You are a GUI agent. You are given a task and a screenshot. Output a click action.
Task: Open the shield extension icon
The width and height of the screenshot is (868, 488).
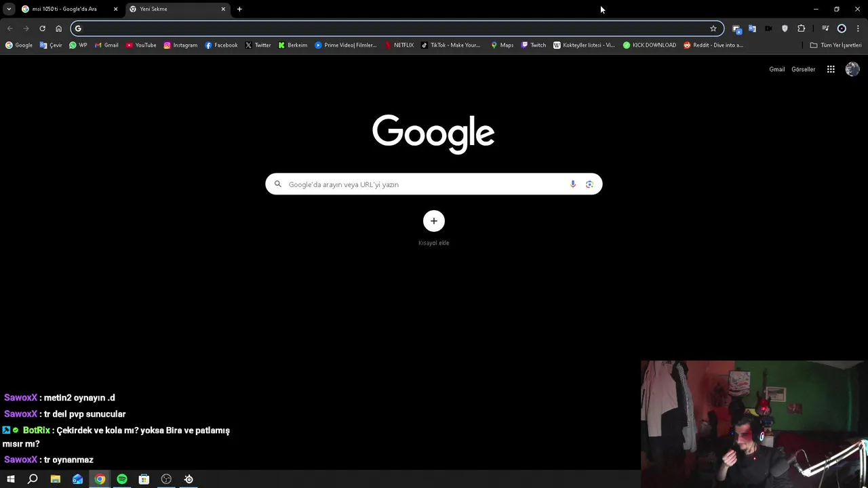[785, 28]
